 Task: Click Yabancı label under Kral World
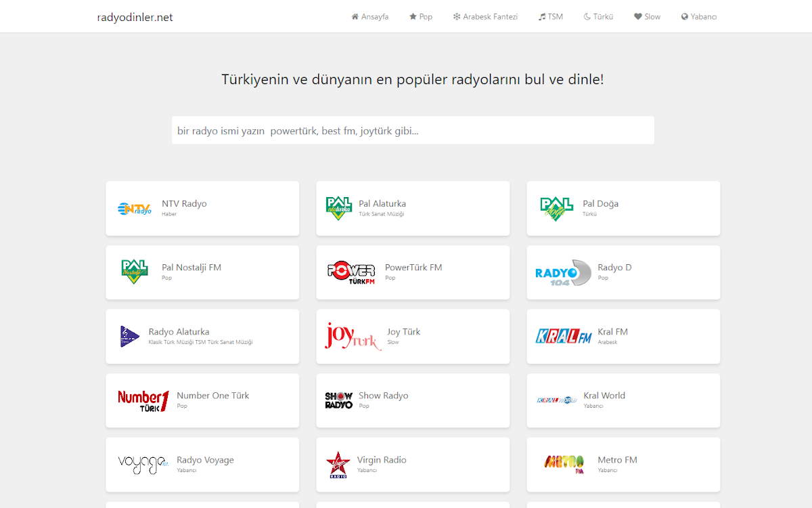coord(593,406)
